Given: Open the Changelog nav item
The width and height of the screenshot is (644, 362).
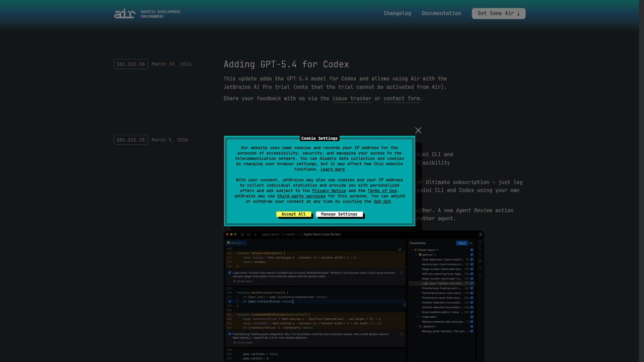Looking at the screenshot, I should (x=397, y=14).
